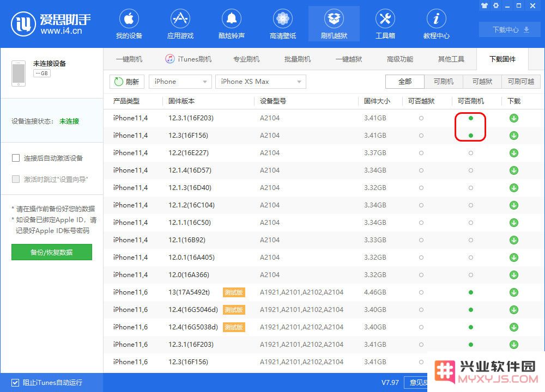The width and height of the screenshot is (545, 392).
Task: Click the 固件版本 column header
Action: tap(181, 101)
